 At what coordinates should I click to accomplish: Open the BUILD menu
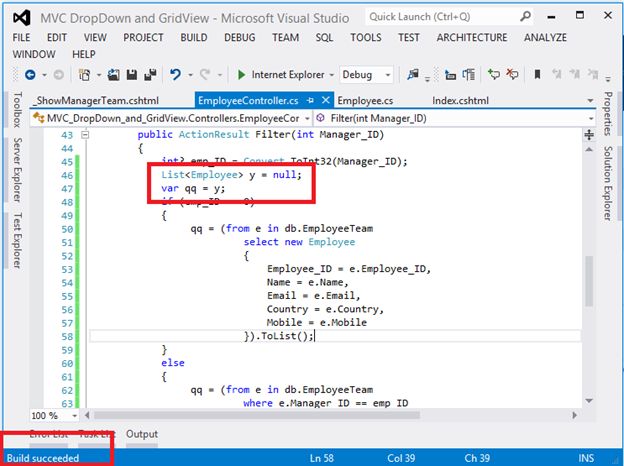tap(194, 38)
